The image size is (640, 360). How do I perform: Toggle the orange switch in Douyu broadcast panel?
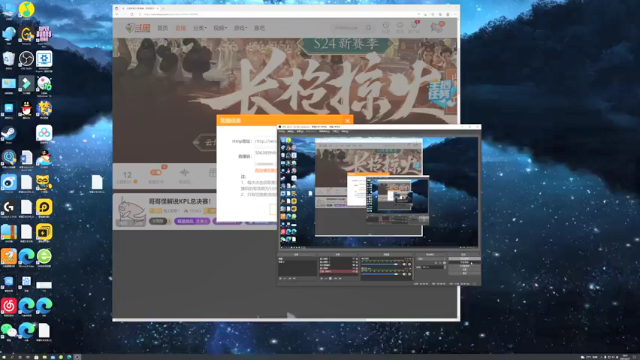point(156,172)
